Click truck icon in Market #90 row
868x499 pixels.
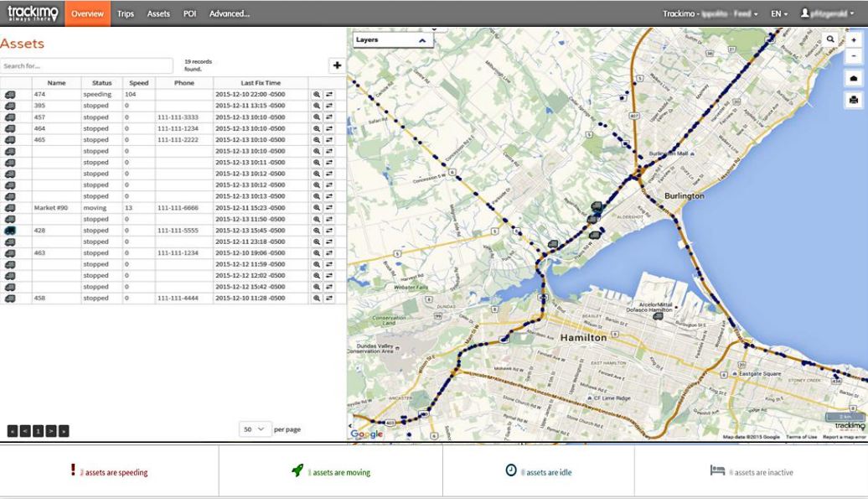pyautogui.click(x=10, y=208)
